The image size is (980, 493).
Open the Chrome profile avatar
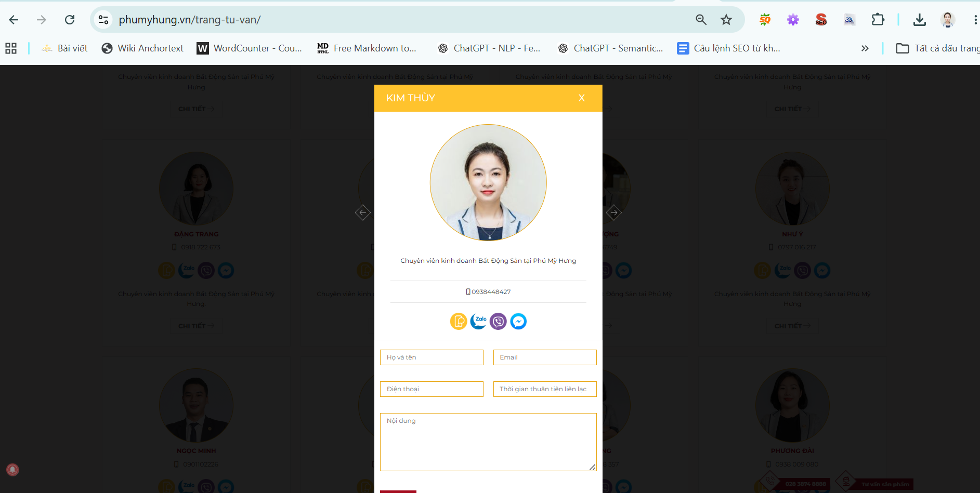(x=948, y=20)
